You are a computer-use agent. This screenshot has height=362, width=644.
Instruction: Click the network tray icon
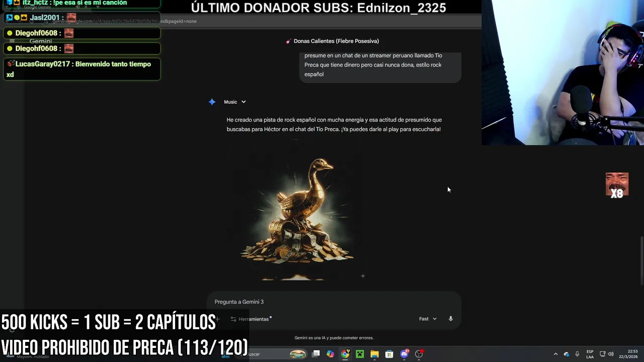pyautogui.click(x=603, y=354)
